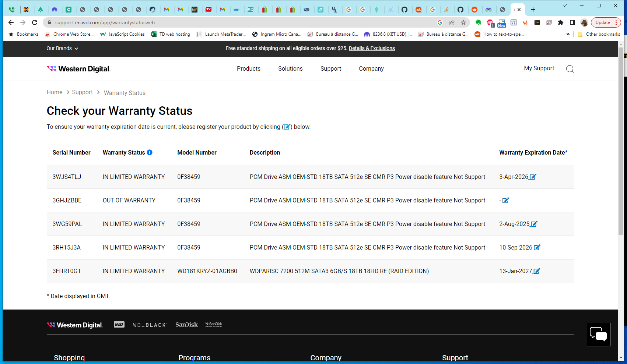The width and height of the screenshot is (627, 364).
Task: Click Details & Exclusions link
Action: [x=372, y=48]
